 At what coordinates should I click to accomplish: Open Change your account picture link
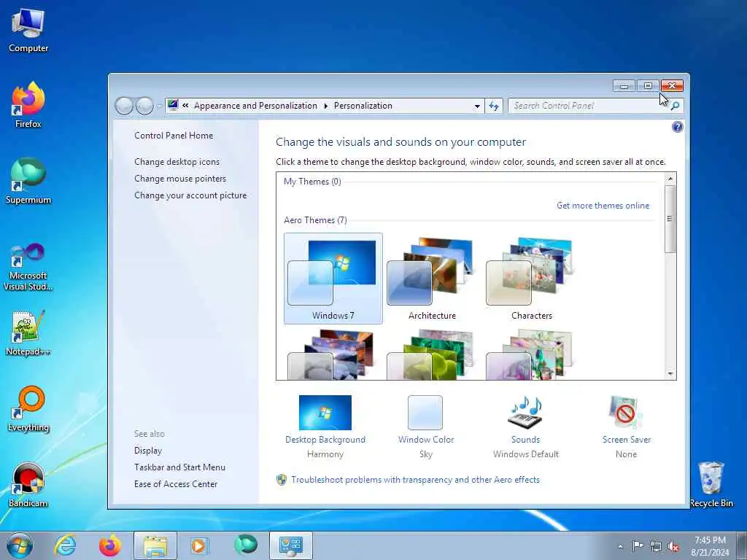coord(190,195)
